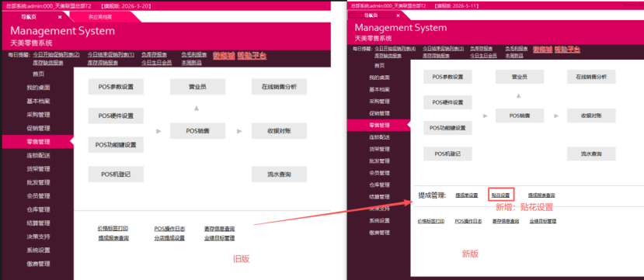
Task: Open 业绩目标管理 link in left window
Action: 219,238
